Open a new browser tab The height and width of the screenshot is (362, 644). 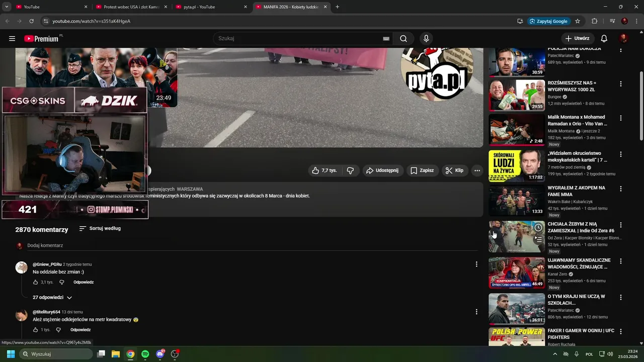point(337,7)
